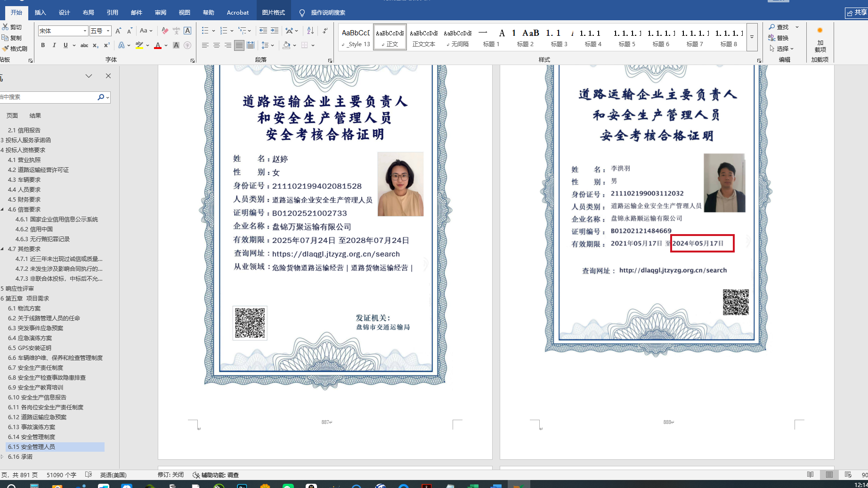Screen dimensions: 868x488
Task: Open the navigation pane options chevron
Action: tap(89, 76)
